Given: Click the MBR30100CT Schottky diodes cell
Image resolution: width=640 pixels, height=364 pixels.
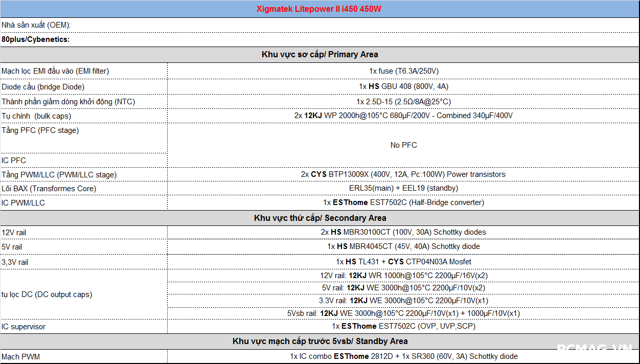Looking at the screenshot, I should pos(403,232).
